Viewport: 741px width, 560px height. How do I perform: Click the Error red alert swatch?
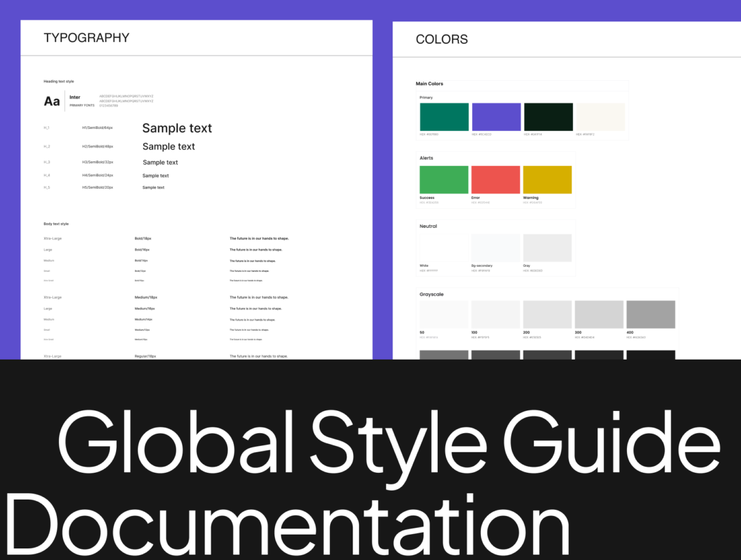click(495, 180)
